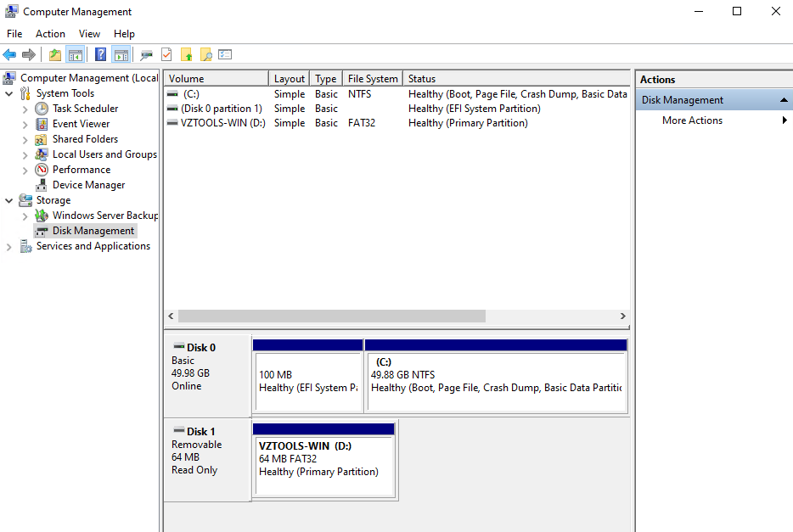Click the right scroll arrow of volume list
This screenshot has width=793, height=532.
[623, 316]
